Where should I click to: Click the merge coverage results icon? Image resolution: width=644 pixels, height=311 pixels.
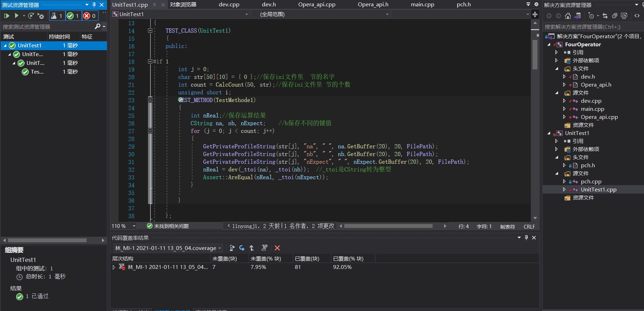(x=252, y=248)
